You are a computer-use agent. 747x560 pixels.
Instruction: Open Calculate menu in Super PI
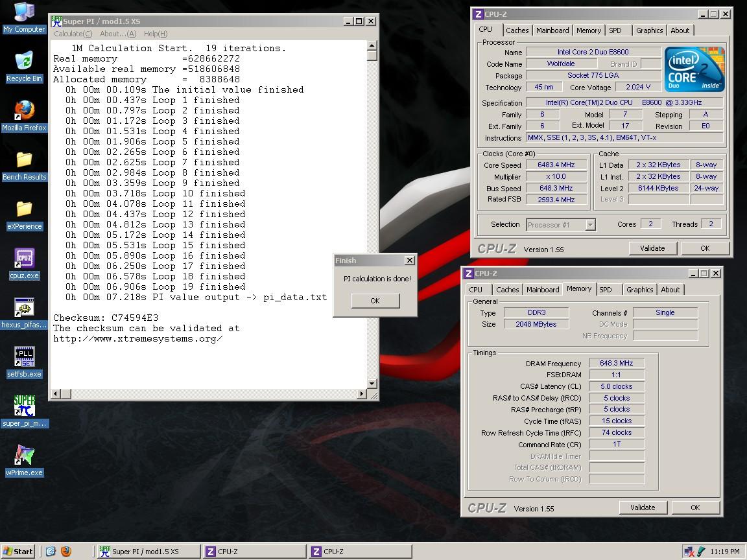point(73,34)
